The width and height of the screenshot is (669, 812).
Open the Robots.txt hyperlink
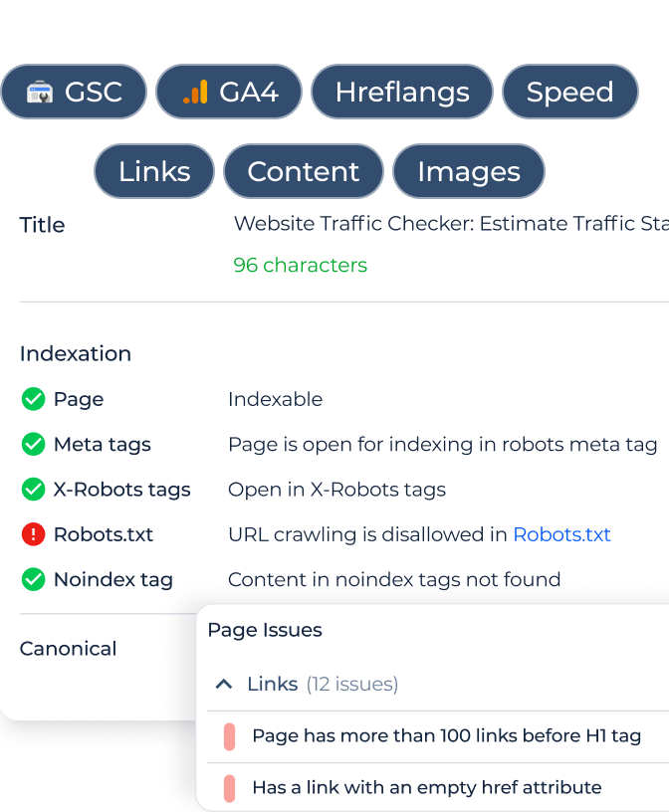tap(561, 534)
